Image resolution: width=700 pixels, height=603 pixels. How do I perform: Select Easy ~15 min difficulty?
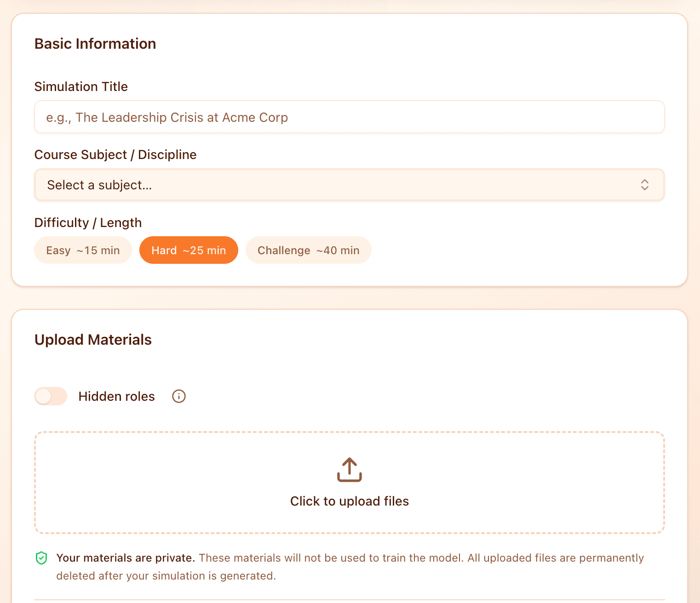[x=83, y=250]
